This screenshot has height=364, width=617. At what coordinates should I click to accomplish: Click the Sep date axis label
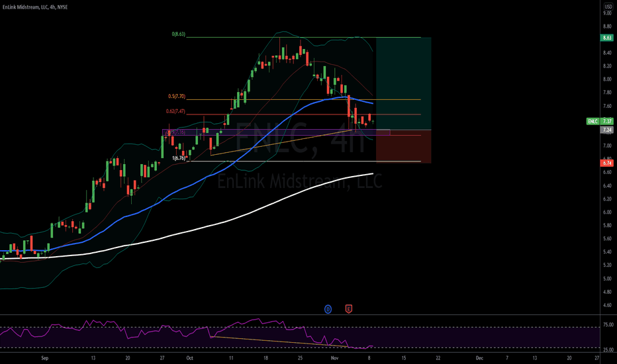44,358
